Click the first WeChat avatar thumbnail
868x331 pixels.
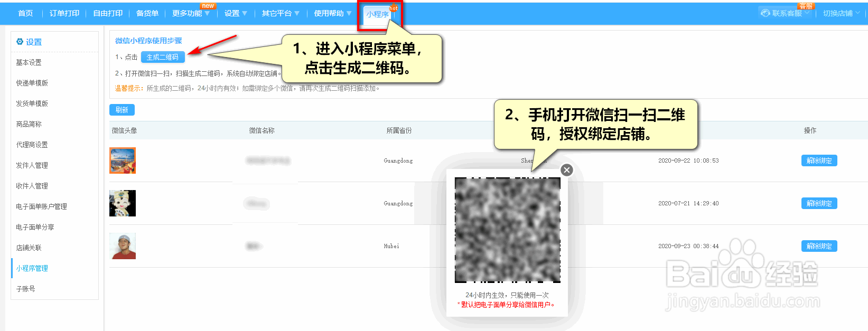coord(123,160)
